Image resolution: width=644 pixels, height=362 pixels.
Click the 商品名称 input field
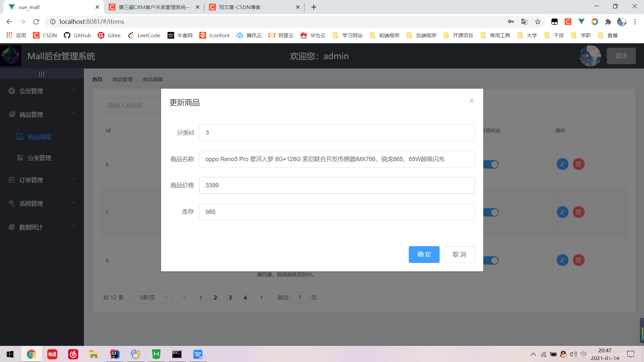coord(337,159)
